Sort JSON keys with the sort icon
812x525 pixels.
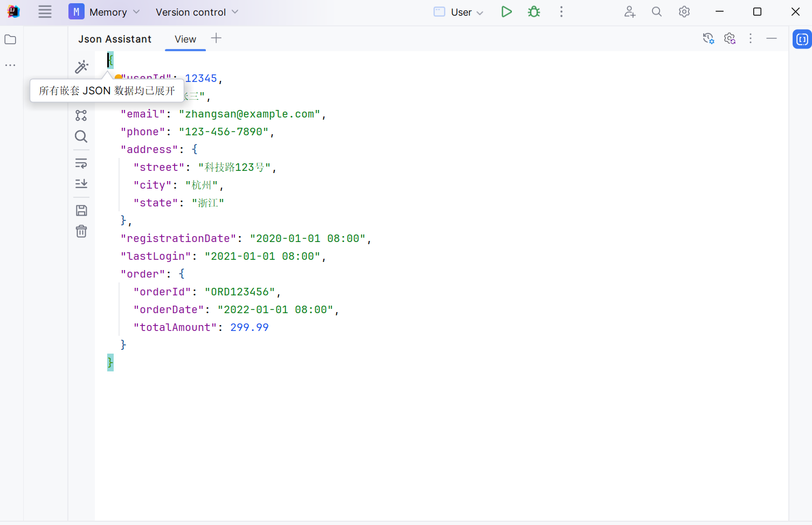coord(81,184)
